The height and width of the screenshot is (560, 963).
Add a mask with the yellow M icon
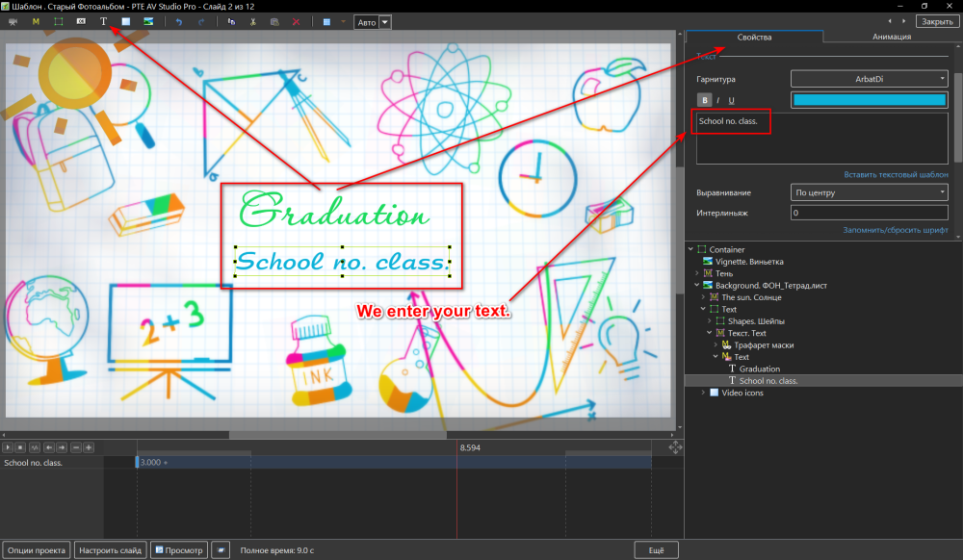pyautogui.click(x=36, y=21)
